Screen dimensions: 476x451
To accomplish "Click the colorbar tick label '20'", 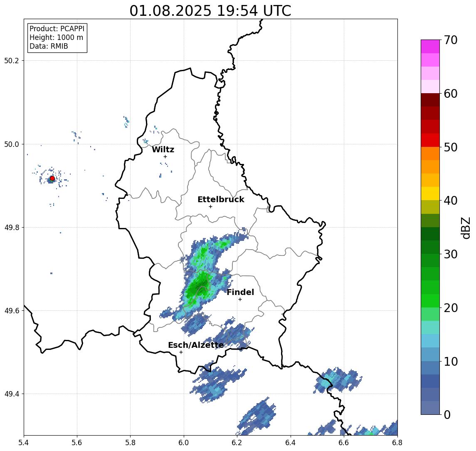I will (450, 307).
